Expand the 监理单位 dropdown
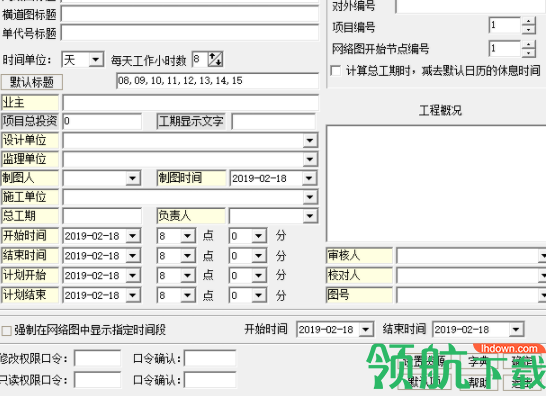546x396 pixels. pos(310,160)
